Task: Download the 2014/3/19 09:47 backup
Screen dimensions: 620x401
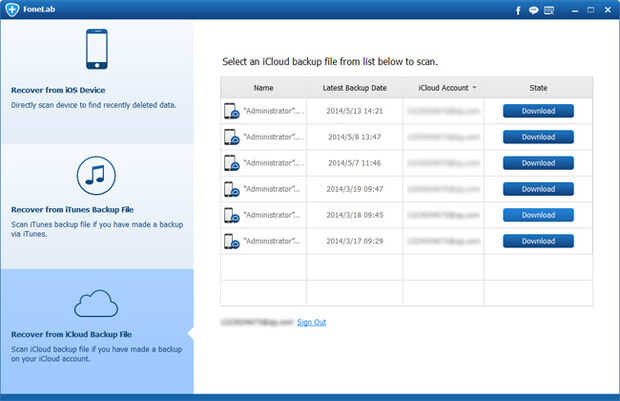Action: click(x=538, y=189)
